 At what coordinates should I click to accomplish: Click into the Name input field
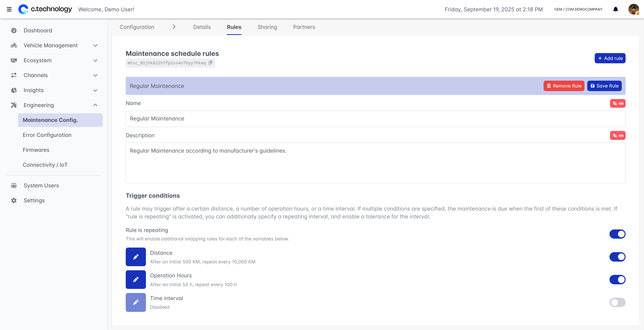pos(375,118)
